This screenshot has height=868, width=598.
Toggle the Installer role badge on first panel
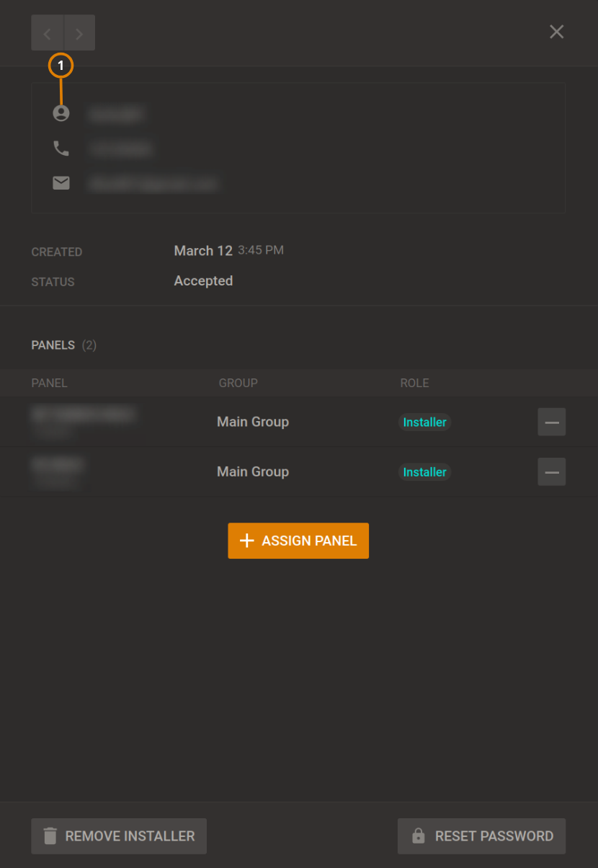click(424, 422)
